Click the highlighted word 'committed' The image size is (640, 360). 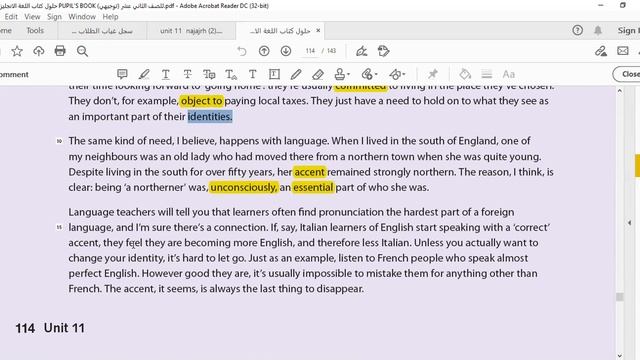pyautogui.click(x=361, y=88)
